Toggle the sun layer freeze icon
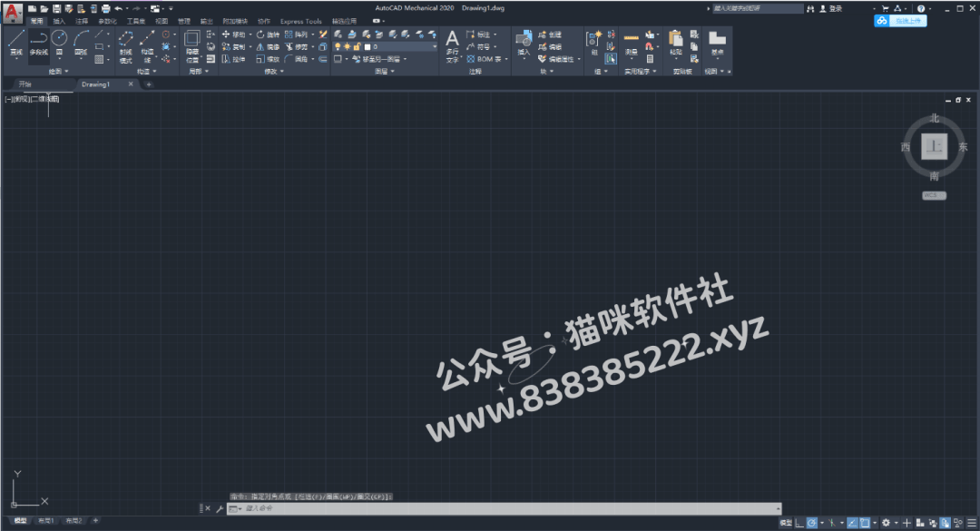Screen dimensions: 980x531 click(347, 47)
